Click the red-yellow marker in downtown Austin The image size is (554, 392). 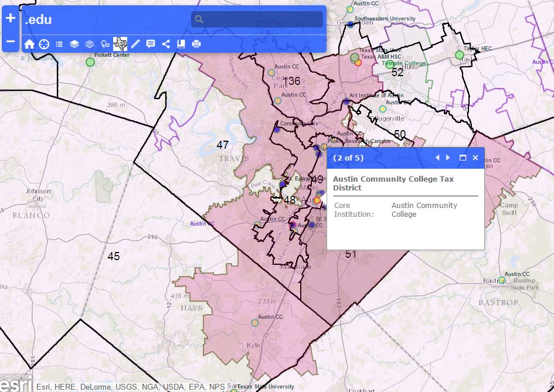[x=317, y=200]
